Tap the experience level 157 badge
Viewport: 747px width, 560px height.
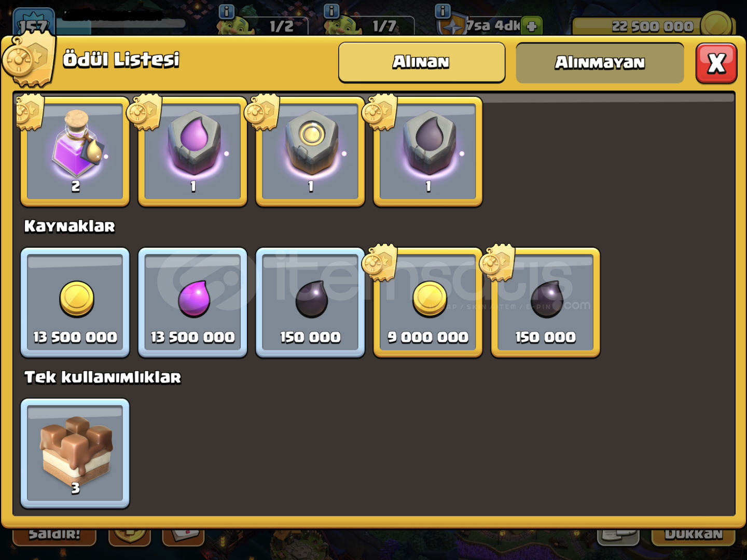(34, 22)
